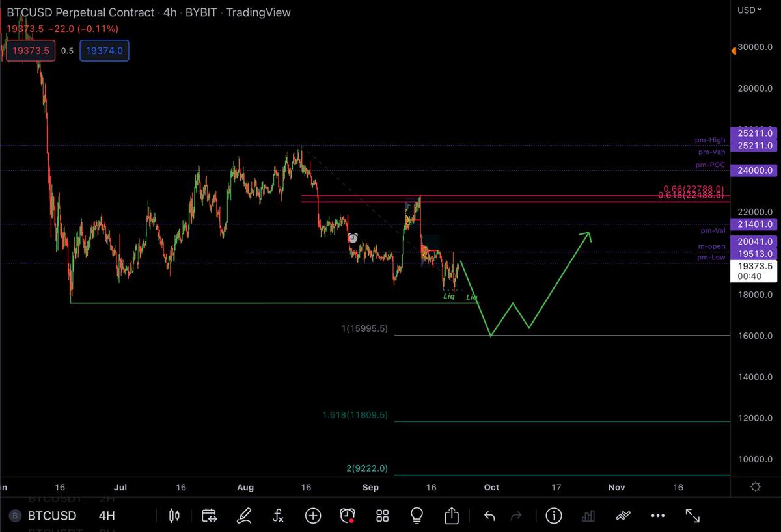Open the alert clock in bottom toolbar
The image size is (781, 532).
point(348,516)
